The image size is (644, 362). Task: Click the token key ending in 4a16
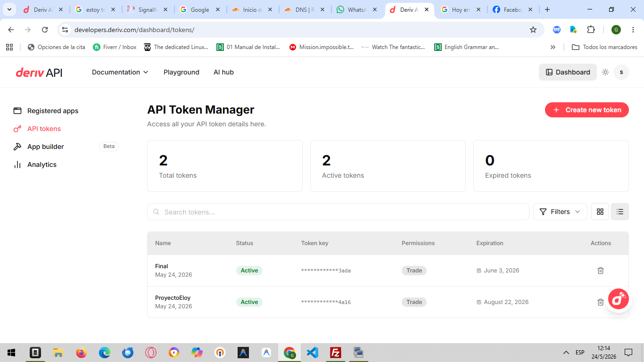click(x=326, y=302)
